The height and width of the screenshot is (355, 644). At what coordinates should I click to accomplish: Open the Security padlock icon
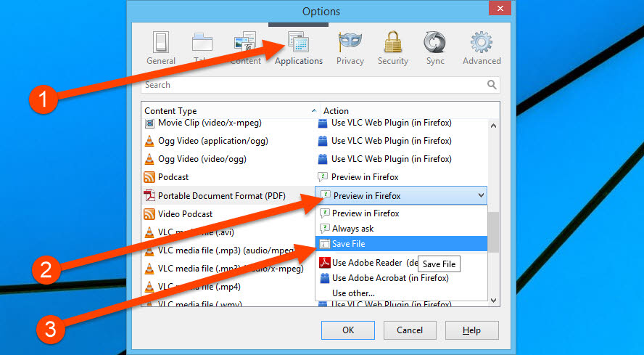tap(392, 42)
